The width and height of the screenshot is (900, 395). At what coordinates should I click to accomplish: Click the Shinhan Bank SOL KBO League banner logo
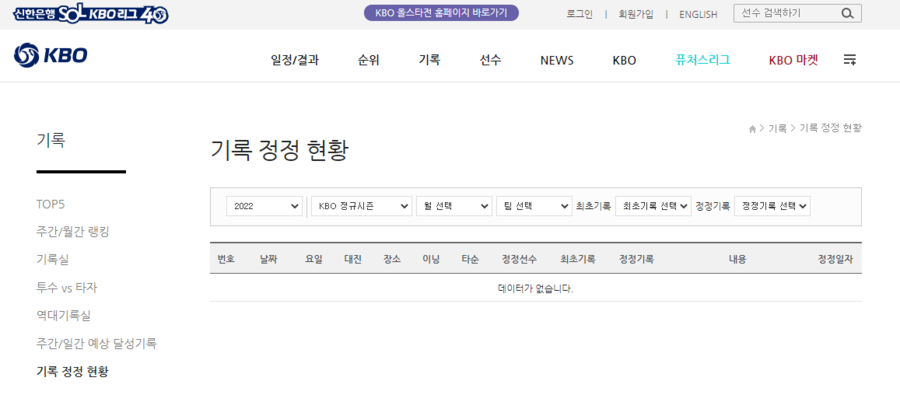coord(91,14)
